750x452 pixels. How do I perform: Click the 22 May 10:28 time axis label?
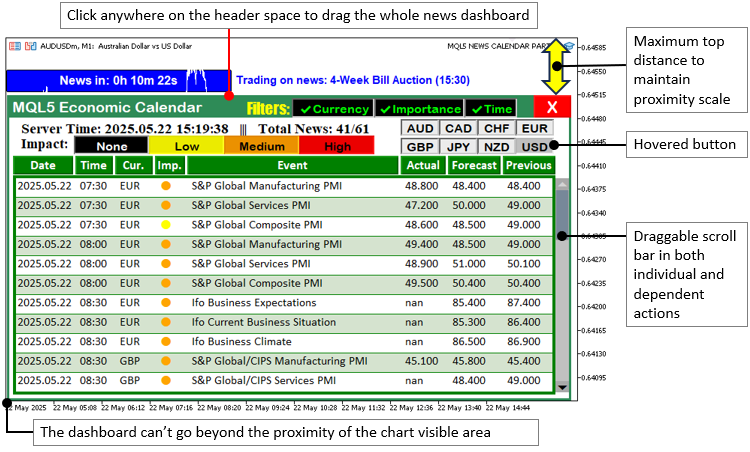point(315,408)
